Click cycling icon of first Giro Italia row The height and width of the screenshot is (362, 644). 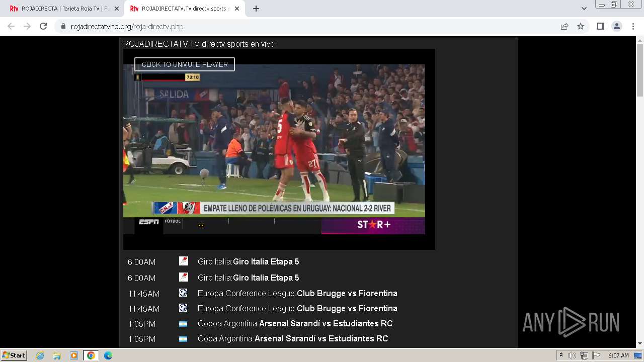point(184,261)
